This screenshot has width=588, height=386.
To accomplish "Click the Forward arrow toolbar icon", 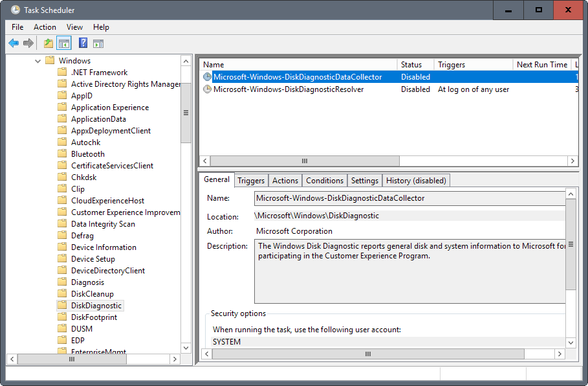I will click(28, 43).
